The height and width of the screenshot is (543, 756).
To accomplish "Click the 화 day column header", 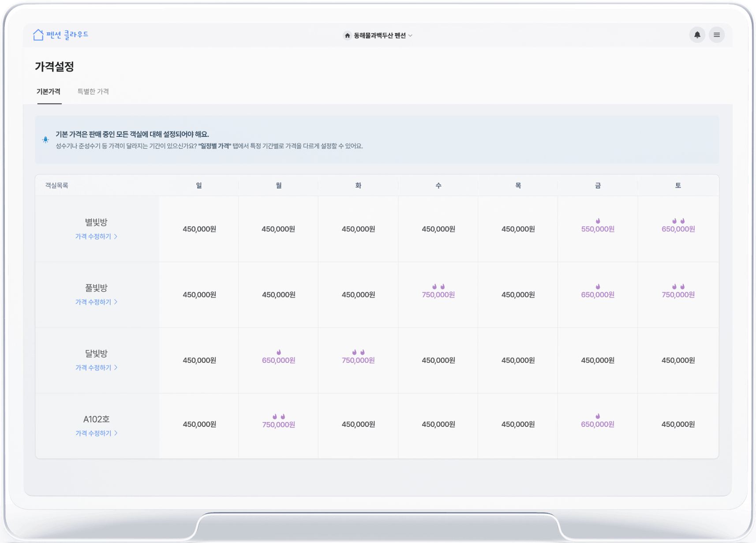I will pyautogui.click(x=358, y=185).
